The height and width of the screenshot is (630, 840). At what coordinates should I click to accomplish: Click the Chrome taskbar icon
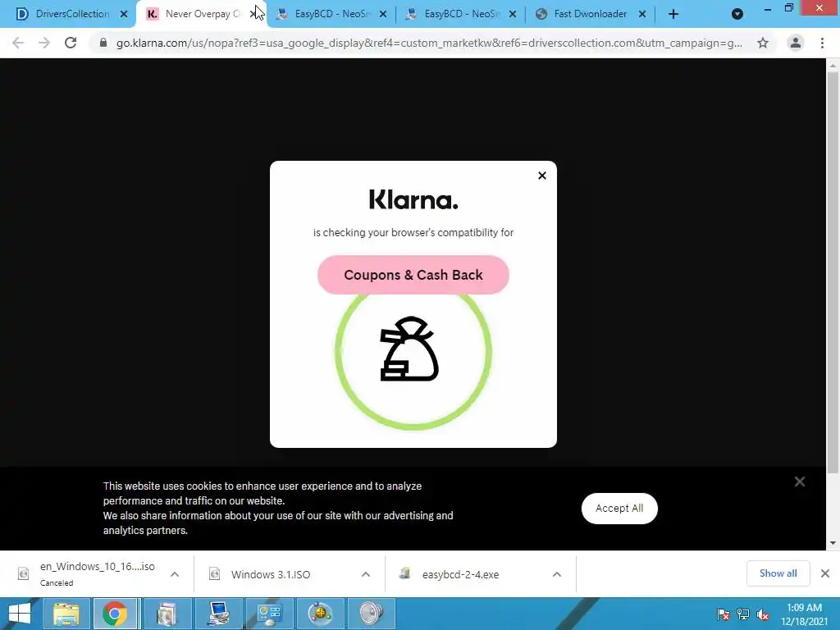click(115, 614)
